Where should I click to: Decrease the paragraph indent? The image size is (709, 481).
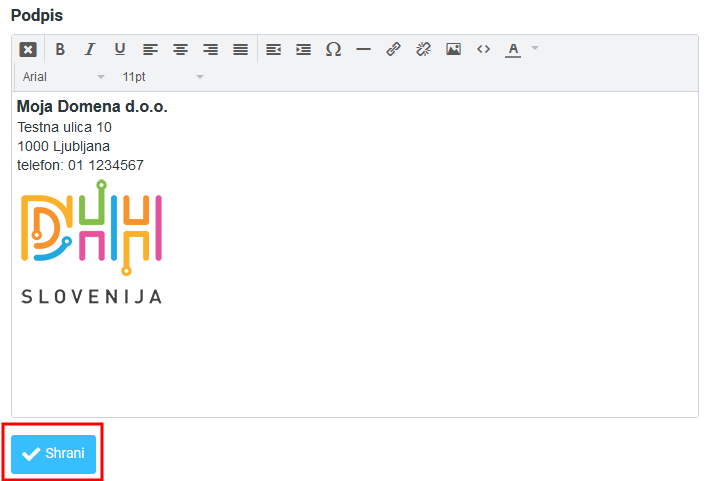point(273,49)
